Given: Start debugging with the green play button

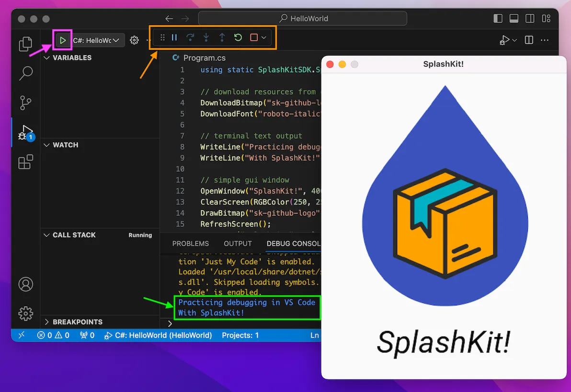Looking at the screenshot, I should (x=63, y=40).
